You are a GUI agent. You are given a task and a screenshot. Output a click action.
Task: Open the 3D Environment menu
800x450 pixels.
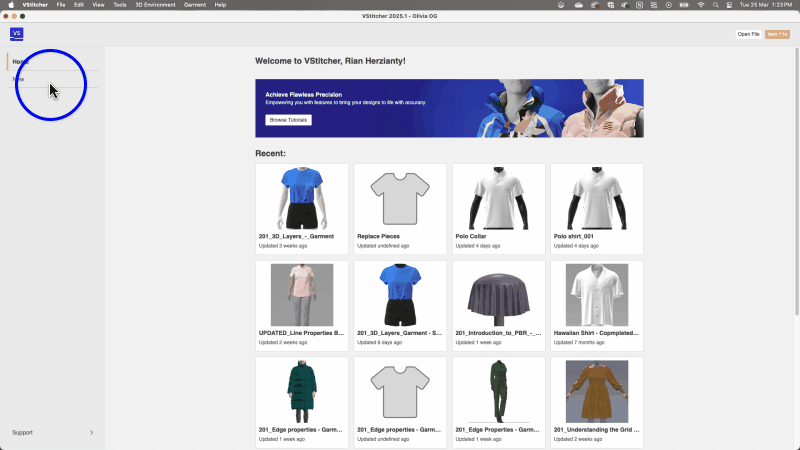[155, 5]
